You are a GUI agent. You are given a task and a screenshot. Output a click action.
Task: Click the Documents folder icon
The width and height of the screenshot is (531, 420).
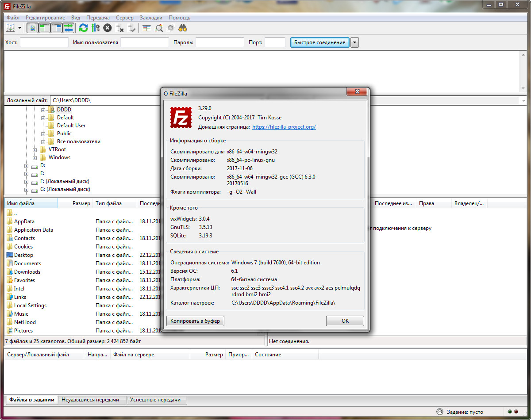[x=10, y=263]
